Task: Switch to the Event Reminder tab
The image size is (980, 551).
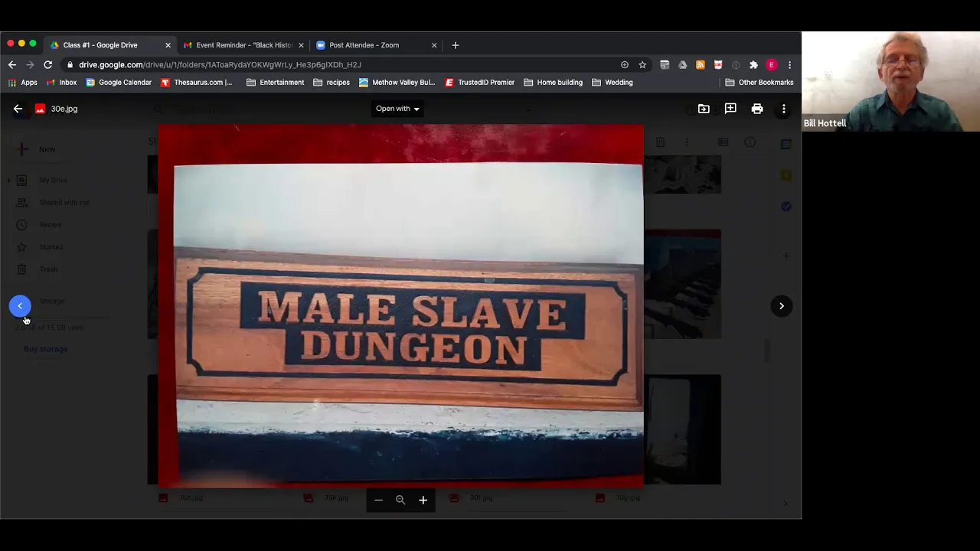Action: [243, 45]
